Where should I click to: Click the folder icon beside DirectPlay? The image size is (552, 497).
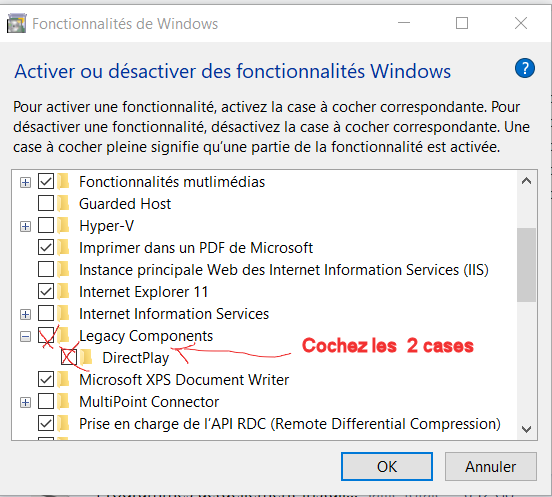click(x=86, y=358)
